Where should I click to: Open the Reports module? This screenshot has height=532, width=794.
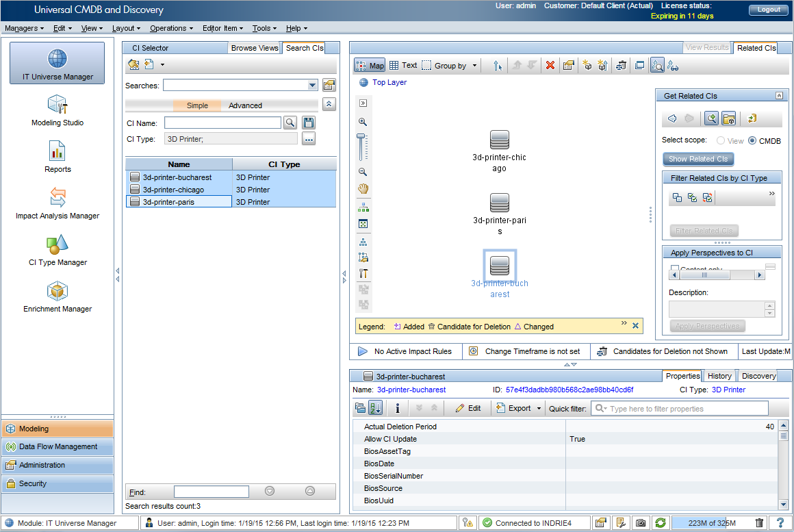click(x=57, y=157)
